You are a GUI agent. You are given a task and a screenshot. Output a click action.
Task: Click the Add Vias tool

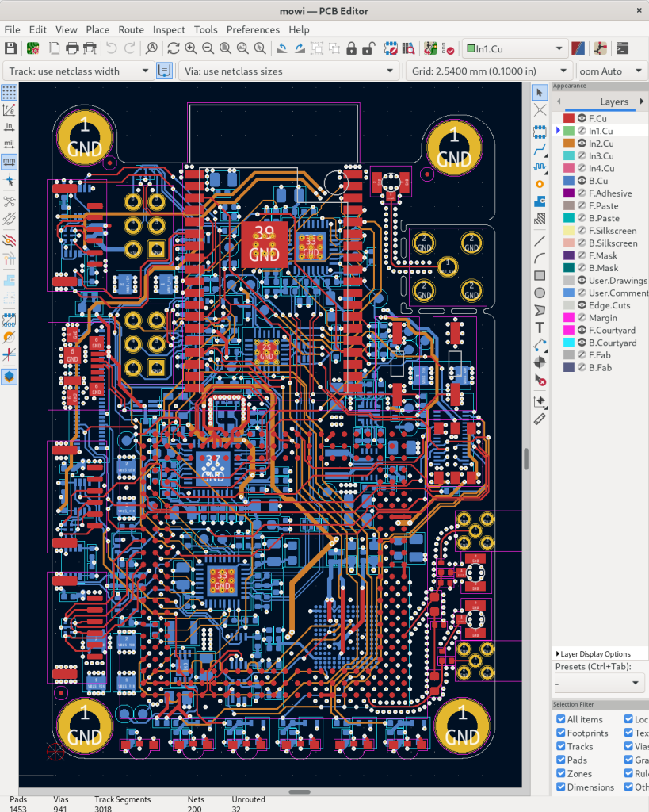[x=540, y=184]
